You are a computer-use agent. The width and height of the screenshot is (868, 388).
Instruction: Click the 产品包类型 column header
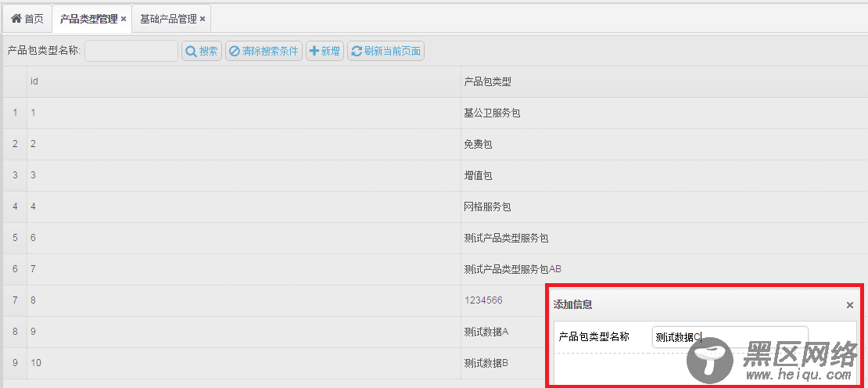click(x=664, y=82)
